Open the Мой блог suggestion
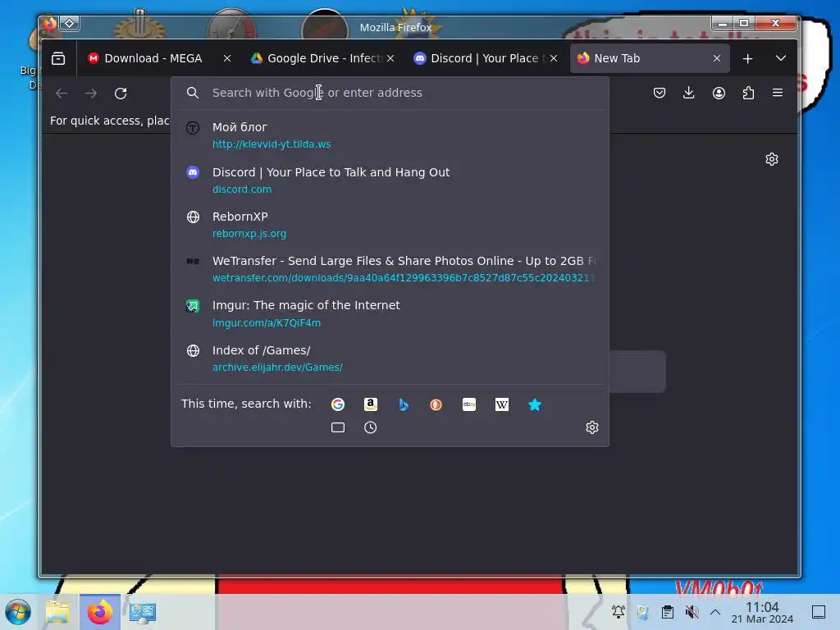Image resolution: width=840 pixels, height=630 pixels. point(390,135)
